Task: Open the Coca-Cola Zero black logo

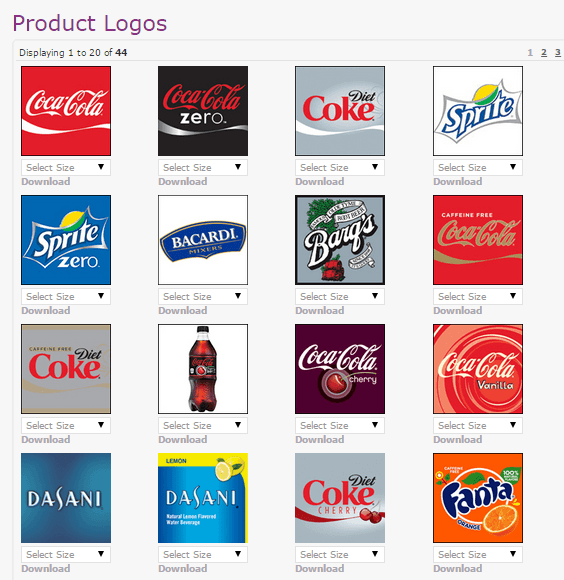Action: (203, 111)
